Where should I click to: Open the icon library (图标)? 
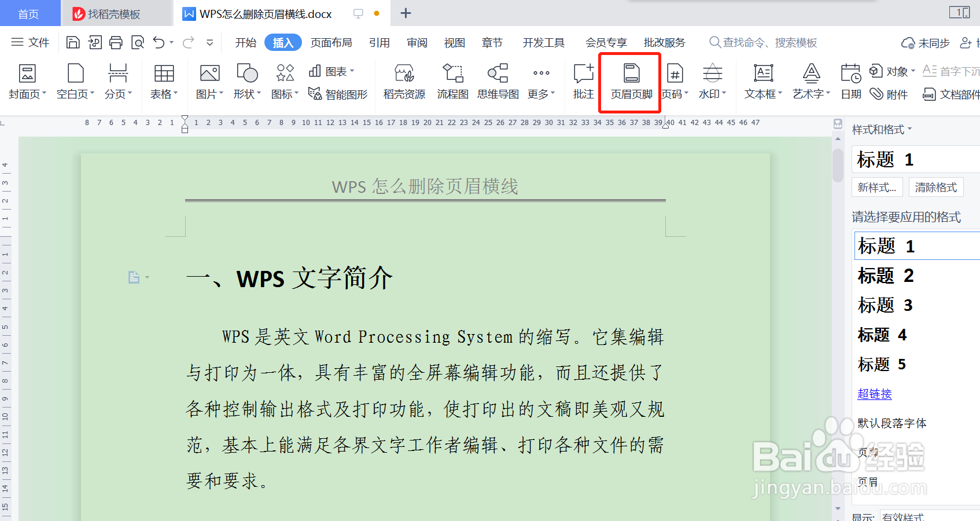coord(285,82)
